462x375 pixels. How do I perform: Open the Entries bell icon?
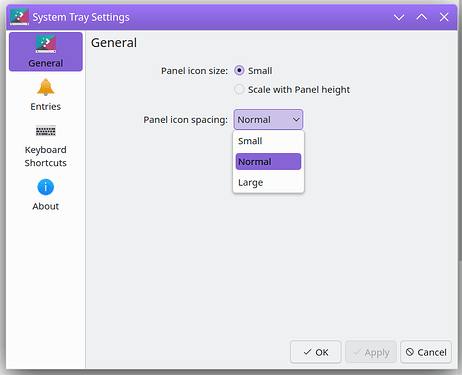46,87
